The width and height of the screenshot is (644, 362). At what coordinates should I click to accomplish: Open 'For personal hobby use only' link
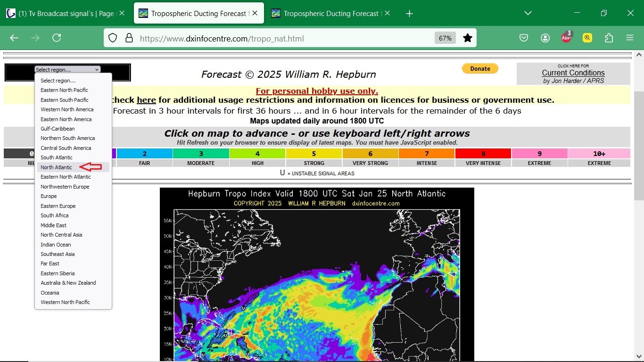click(317, 91)
